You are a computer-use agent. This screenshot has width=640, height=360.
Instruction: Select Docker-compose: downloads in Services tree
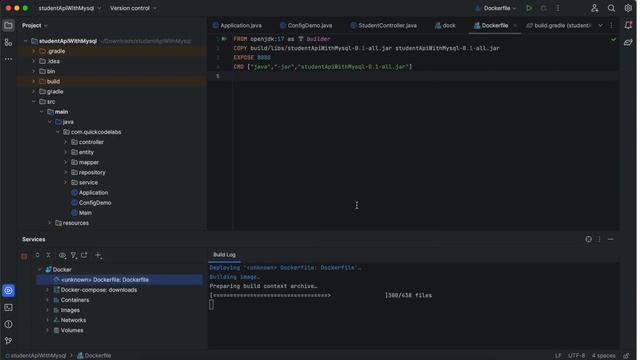click(x=99, y=290)
